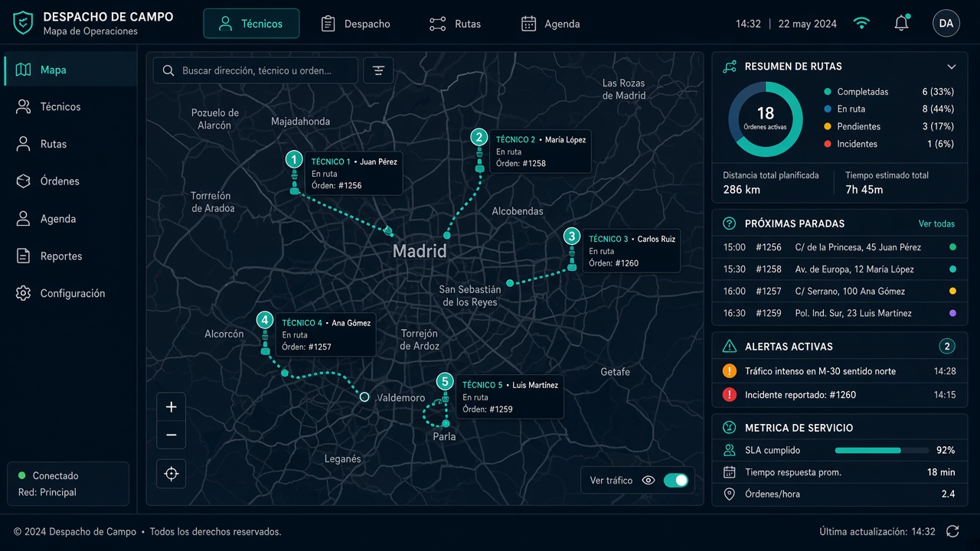
Task: Select technician marker 2 on map
Action: point(479,138)
